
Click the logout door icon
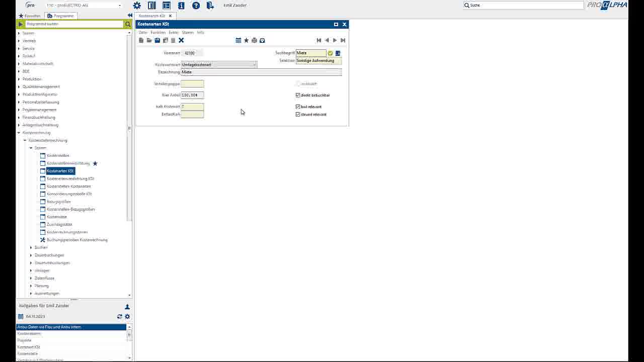pos(211,6)
